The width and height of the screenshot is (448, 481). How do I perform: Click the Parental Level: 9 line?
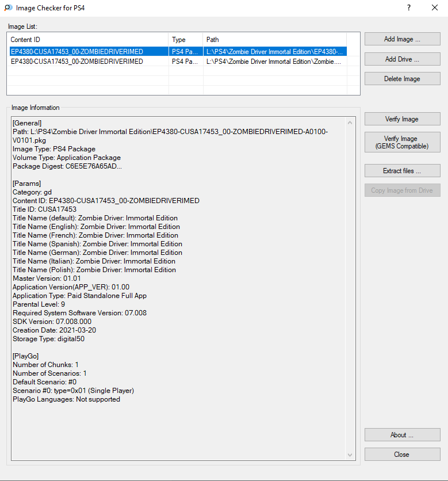(x=39, y=304)
